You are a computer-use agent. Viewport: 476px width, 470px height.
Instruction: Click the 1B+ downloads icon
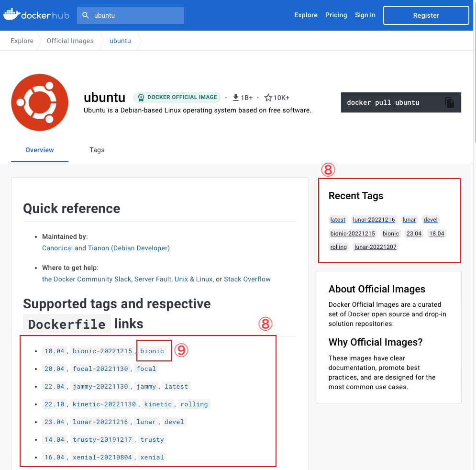235,98
